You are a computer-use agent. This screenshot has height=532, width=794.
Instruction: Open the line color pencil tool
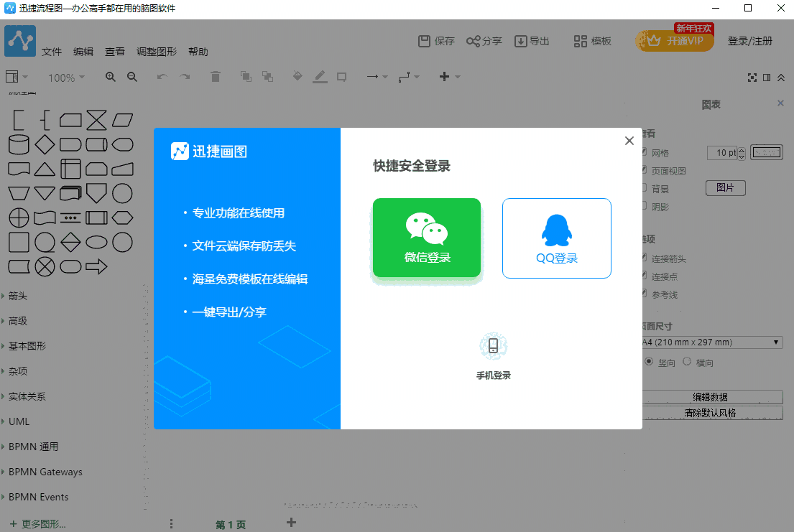(x=320, y=77)
